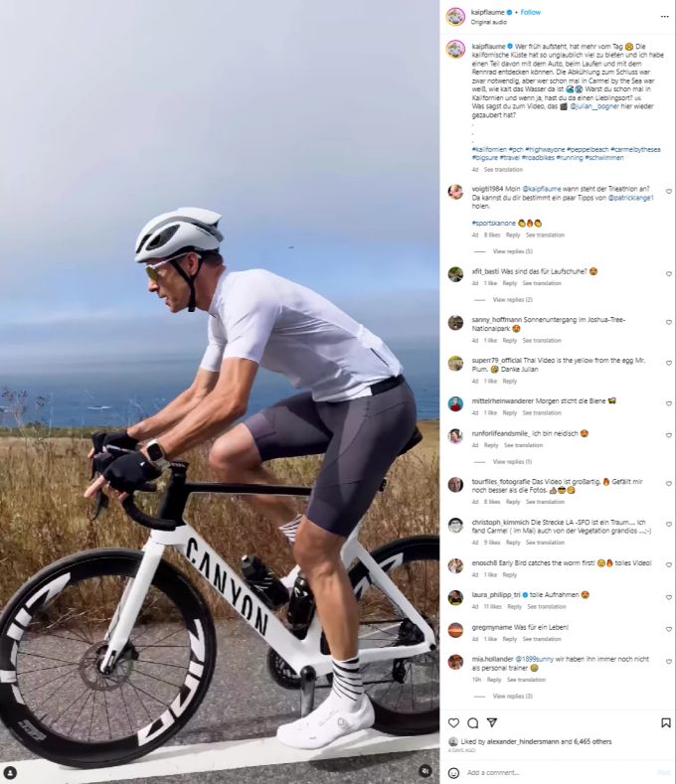676x784 pixels.
Task: Like voigti1984's comment with its heart
Action: pos(668,192)
